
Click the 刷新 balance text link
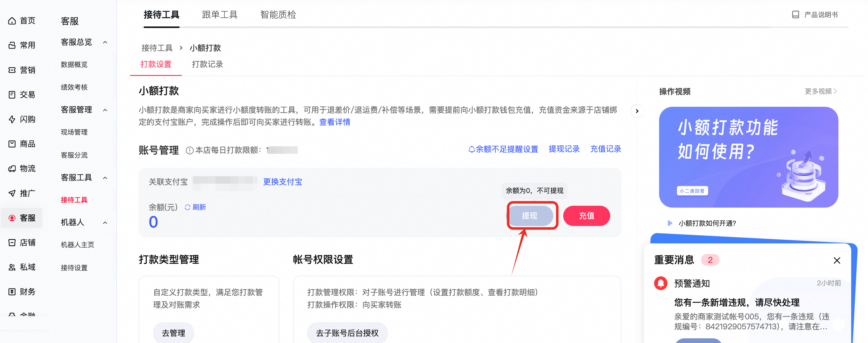(199, 207)
